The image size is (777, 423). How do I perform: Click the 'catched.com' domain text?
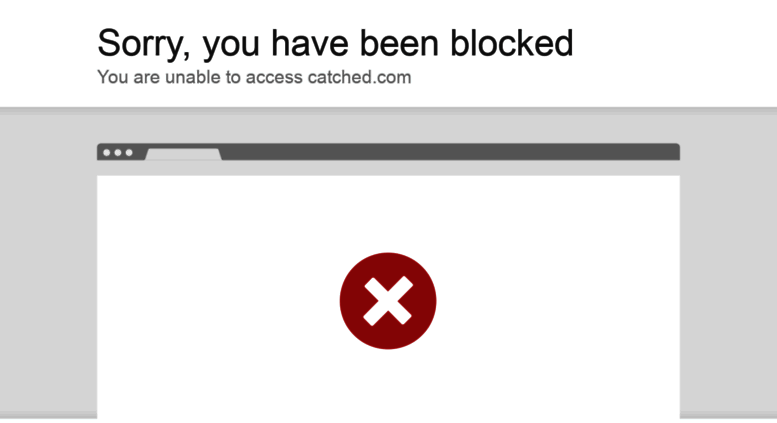tap(359, 77)
